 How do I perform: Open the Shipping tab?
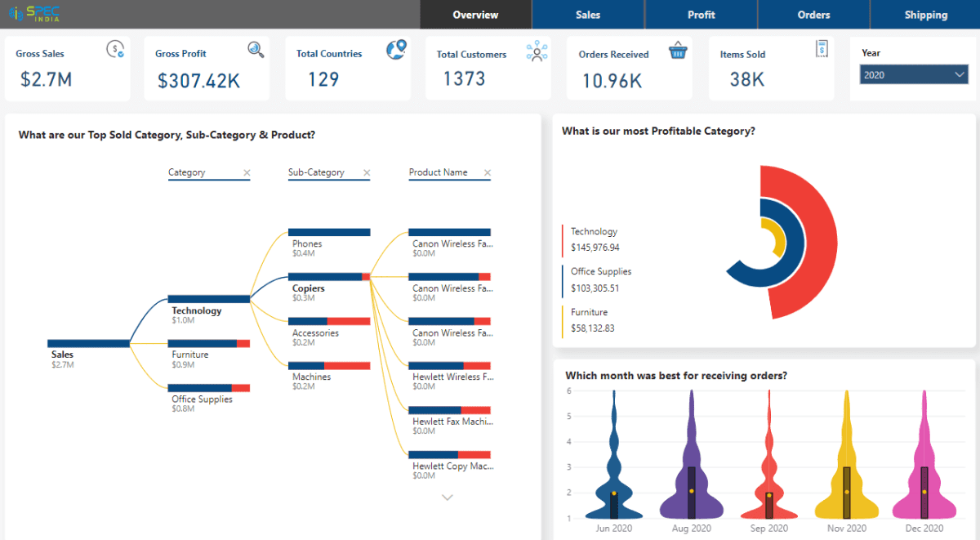(x=925, y=15)
